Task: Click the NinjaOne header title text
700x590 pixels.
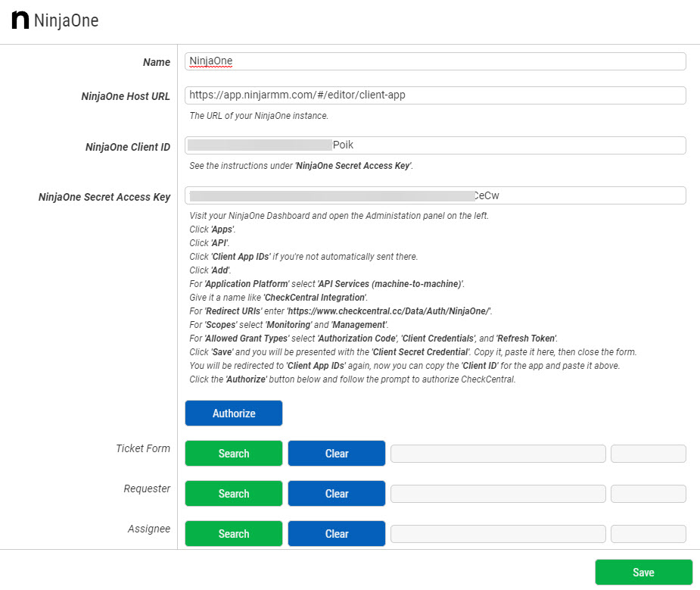Action: (66, 20)
